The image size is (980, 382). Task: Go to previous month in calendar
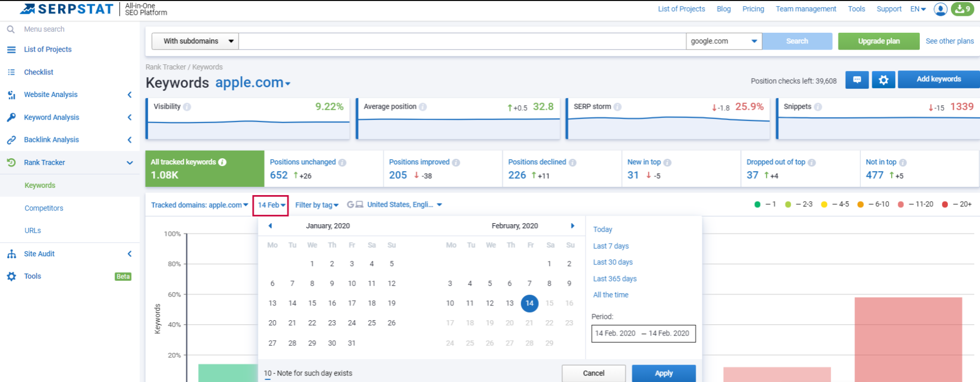pos(270,226)
